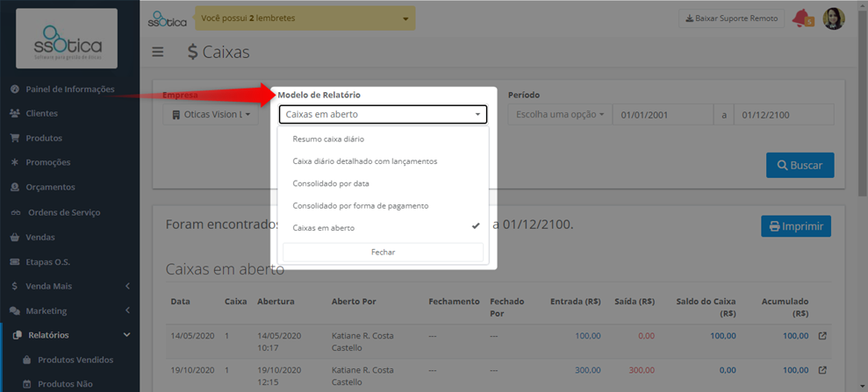
Task: Open Produtos Vendidos report
Action: coord(69,360)
